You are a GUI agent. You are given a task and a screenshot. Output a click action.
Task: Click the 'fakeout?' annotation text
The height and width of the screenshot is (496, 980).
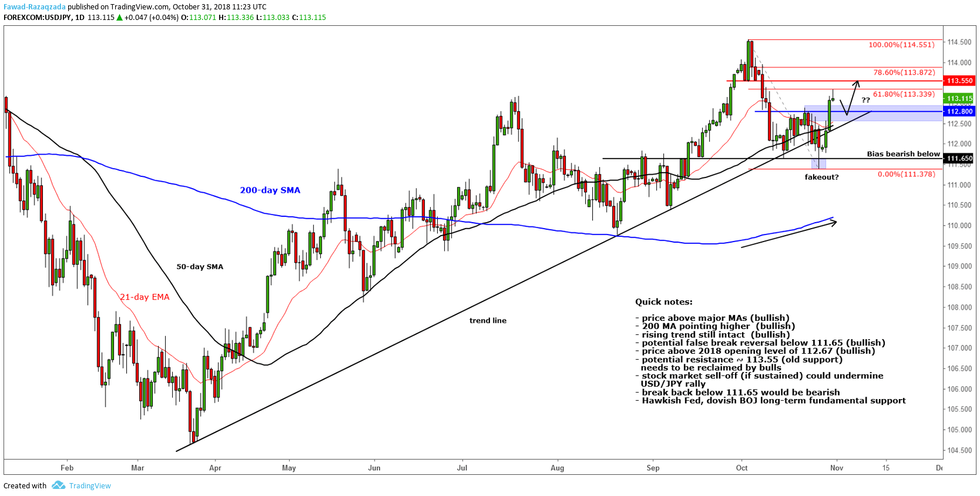pyautogui.click(x=821, y=177)
